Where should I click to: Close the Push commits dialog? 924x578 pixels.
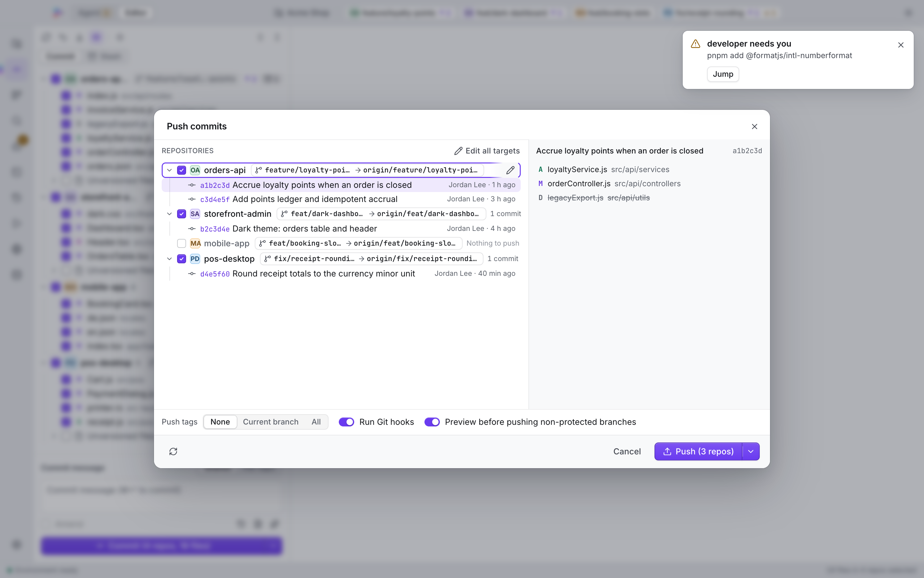pyautogui.click(x=755, y=127)
